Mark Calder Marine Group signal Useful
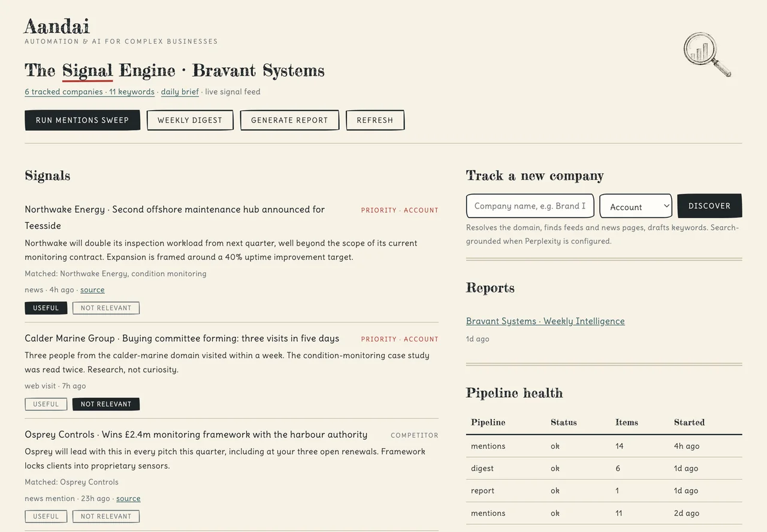The width and height of the screenshot is (767, 532). point(46,404)
